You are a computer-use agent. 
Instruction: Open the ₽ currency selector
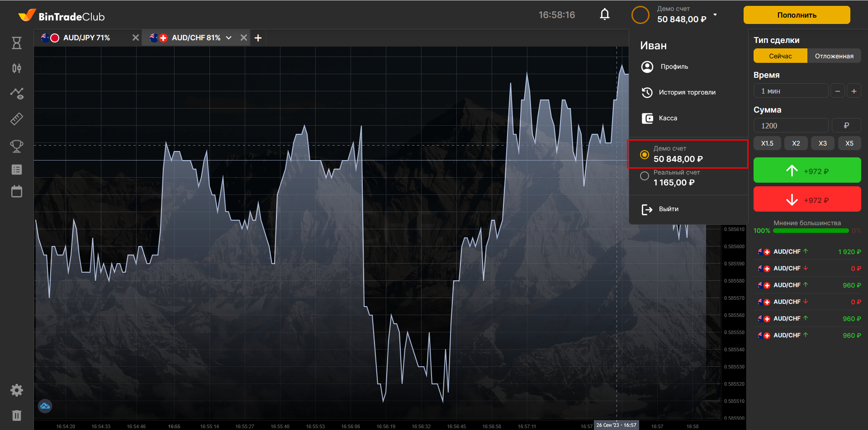(846, 126)
